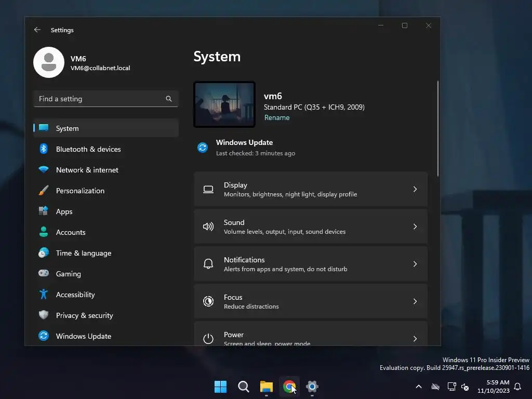Expand the Notifications settings chevron
Viewport: 532px width, 399px height.
(x=415, y=264)
